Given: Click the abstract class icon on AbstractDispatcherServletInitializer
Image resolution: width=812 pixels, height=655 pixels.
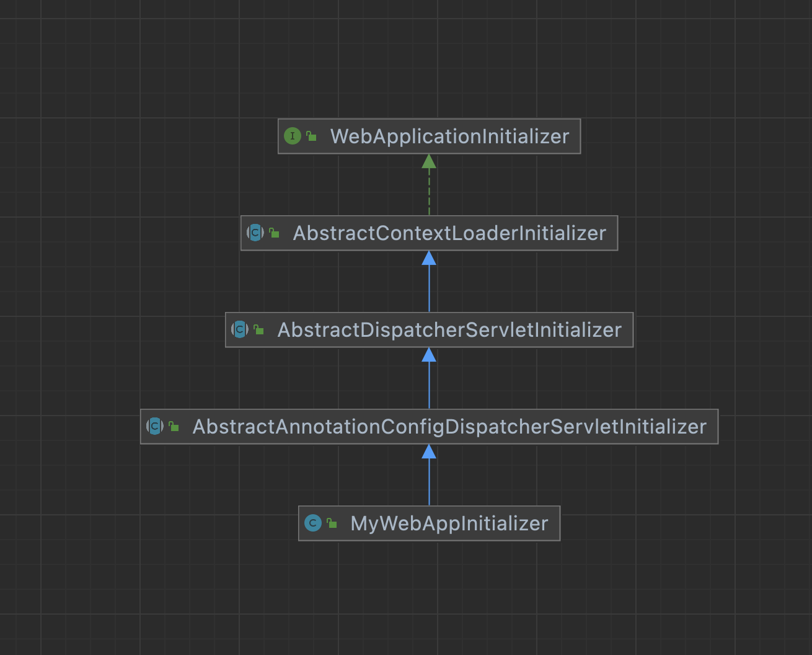Looking at the screenshot, I should 239,329.
